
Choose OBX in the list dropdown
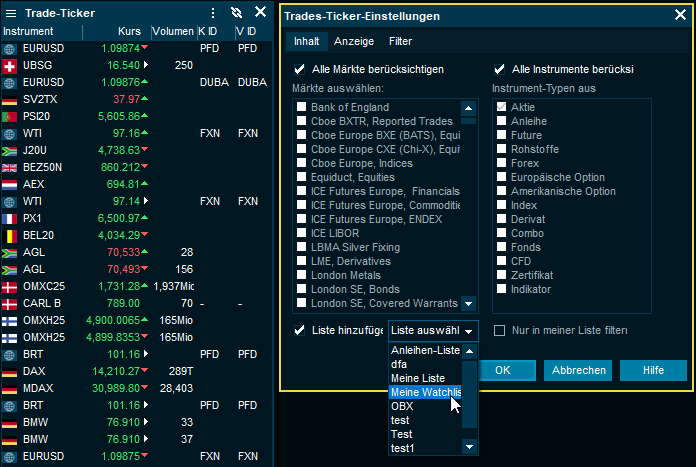402,407
